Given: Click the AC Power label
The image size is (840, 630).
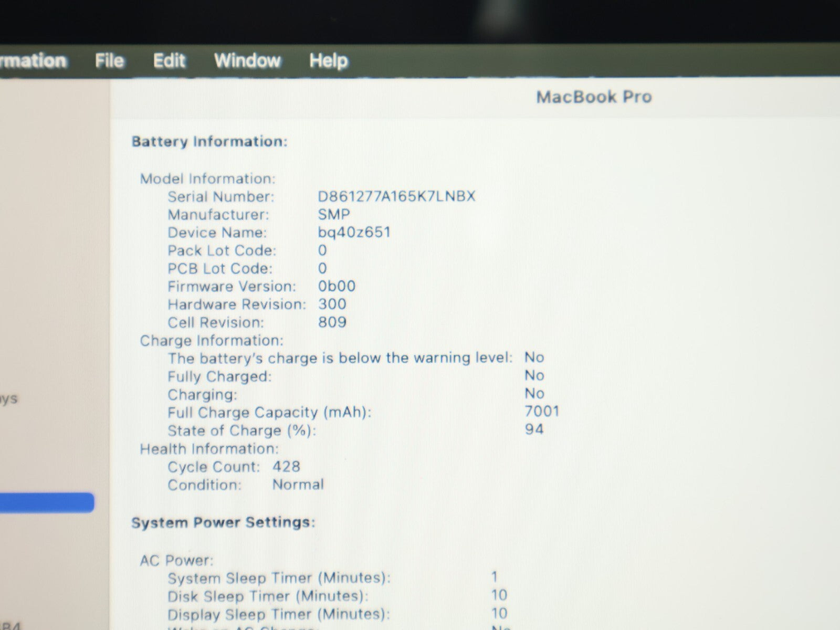Looking at the screenshot, I should pos(176,560).
